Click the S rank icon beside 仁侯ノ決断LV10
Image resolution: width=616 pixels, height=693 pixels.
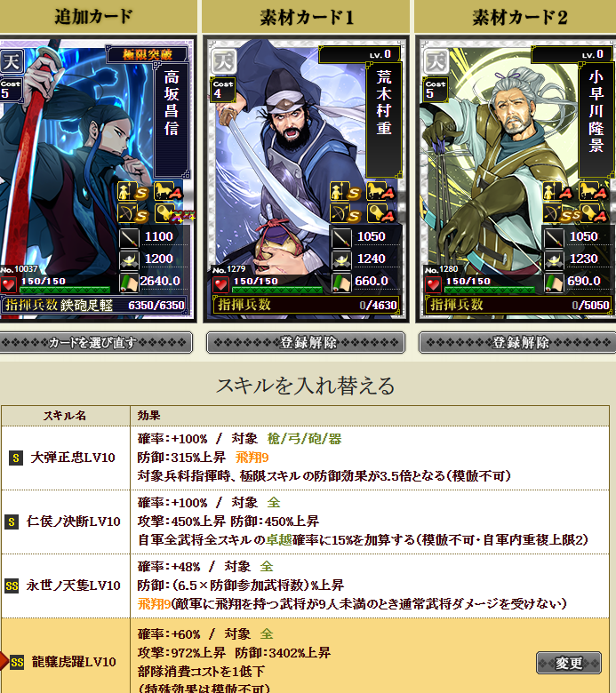tap(12, 522)
